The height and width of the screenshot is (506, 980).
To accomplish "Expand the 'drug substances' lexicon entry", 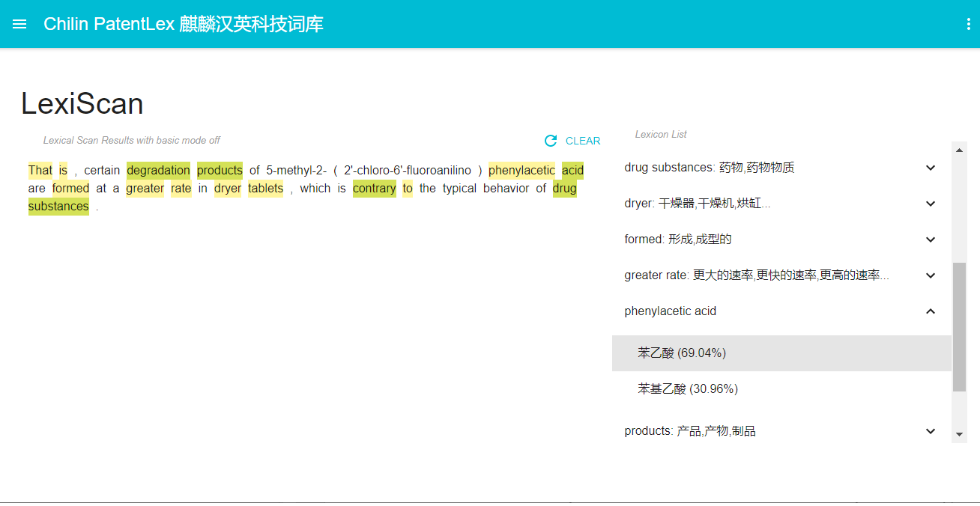I will point(931,168).
